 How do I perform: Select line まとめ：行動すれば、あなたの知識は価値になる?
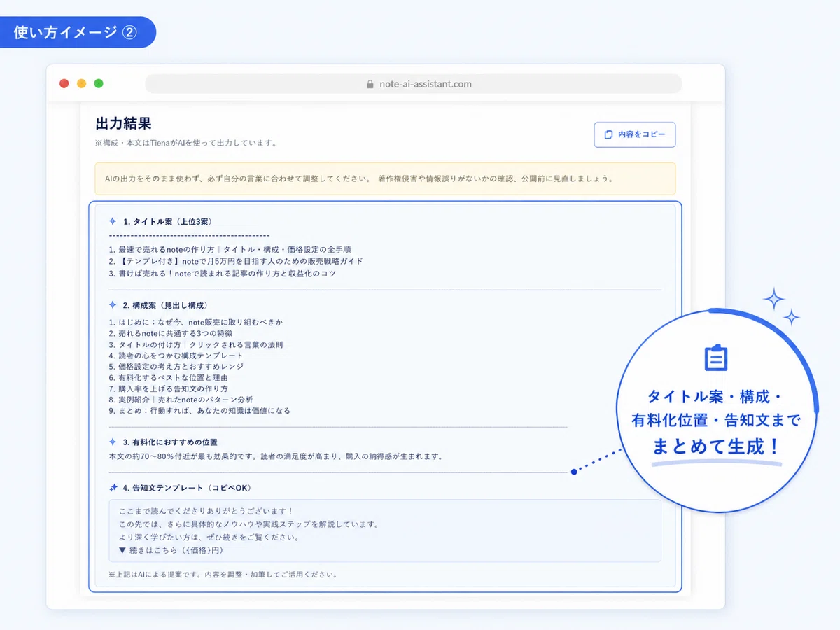(199, 410)
